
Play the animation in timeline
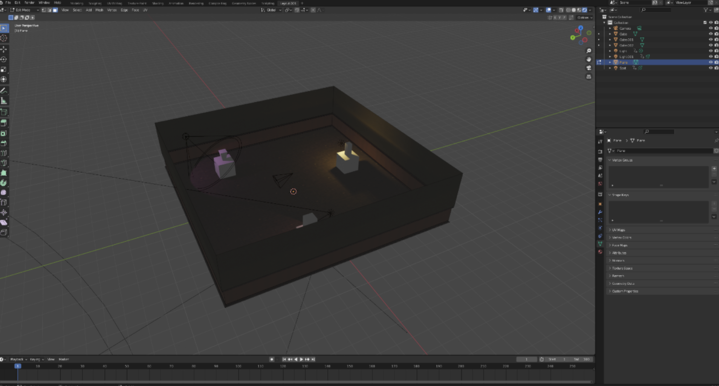[301, 359]
